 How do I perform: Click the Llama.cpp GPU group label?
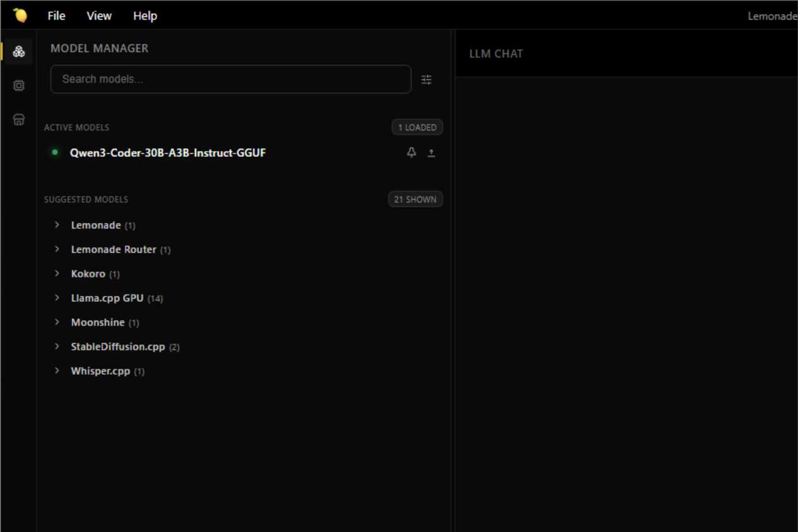click(x=107, y=298)
